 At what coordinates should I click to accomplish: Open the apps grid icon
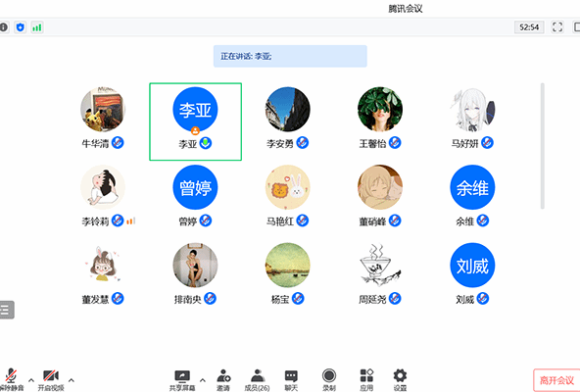(x=366, y=380)
